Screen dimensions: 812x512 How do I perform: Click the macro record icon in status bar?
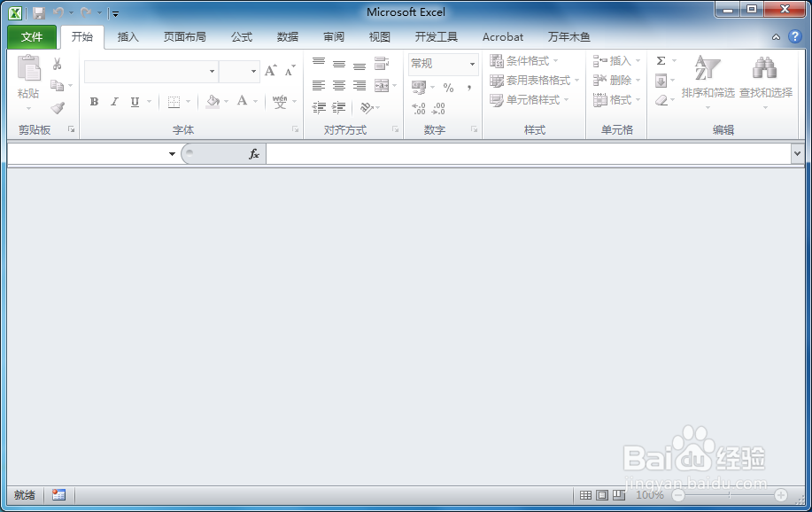click(x=58, y=495)
